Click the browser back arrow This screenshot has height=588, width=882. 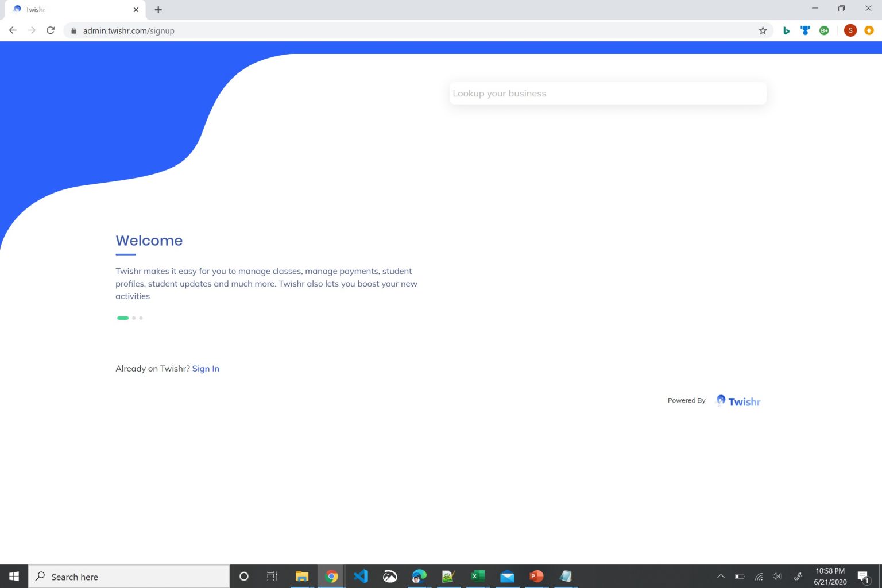13,30
